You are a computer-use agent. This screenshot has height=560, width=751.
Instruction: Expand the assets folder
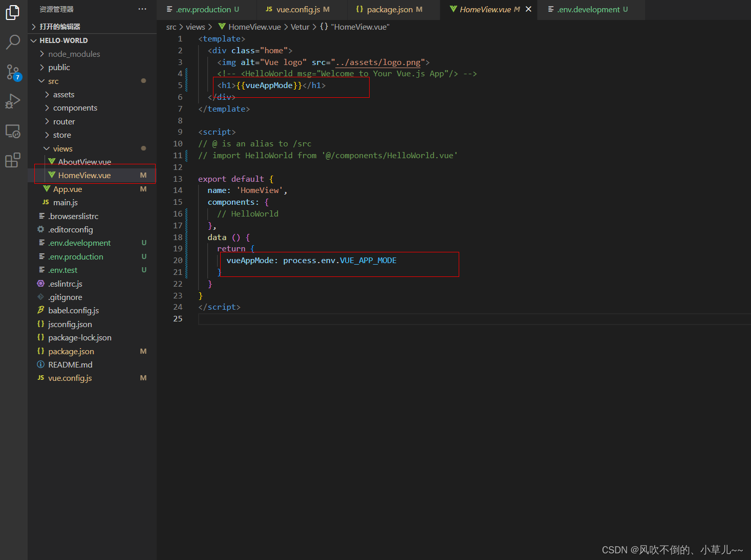coord(92,95)
